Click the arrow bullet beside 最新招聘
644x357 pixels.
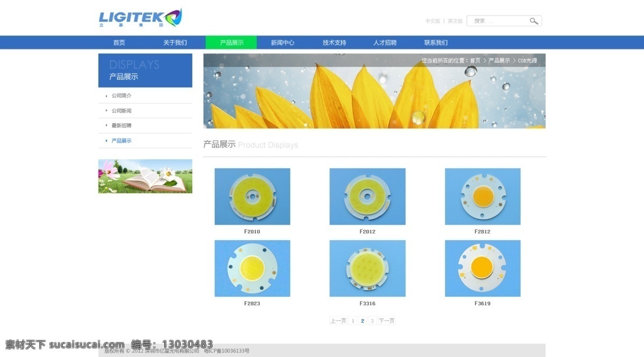click(x=107, y=125)
